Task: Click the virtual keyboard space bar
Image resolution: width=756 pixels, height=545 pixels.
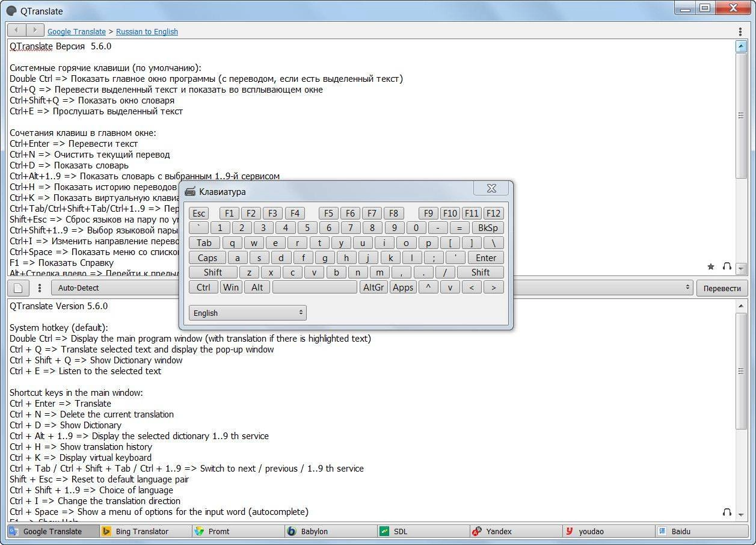Action: tap(315, 287)
